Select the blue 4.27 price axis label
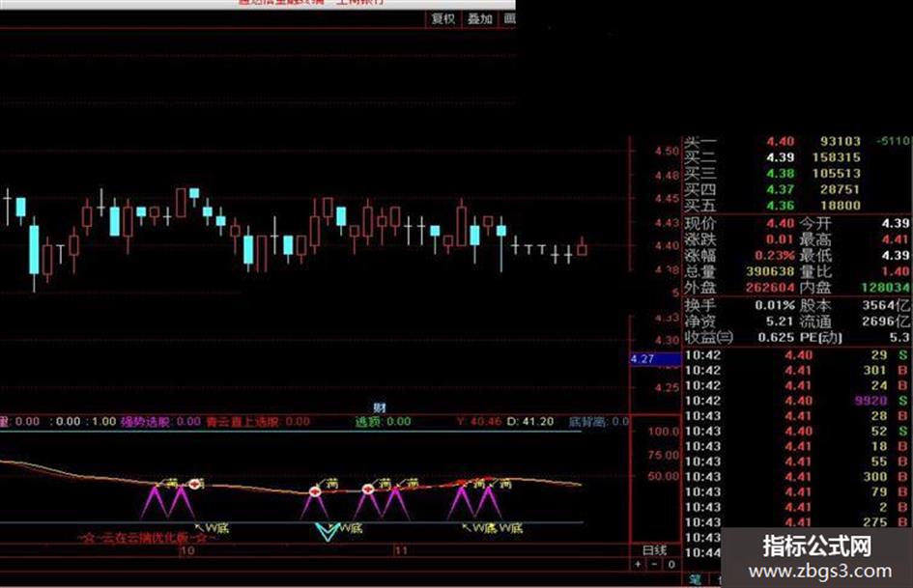913x588 pixels. pyautogui.click(x=655, y=359)
